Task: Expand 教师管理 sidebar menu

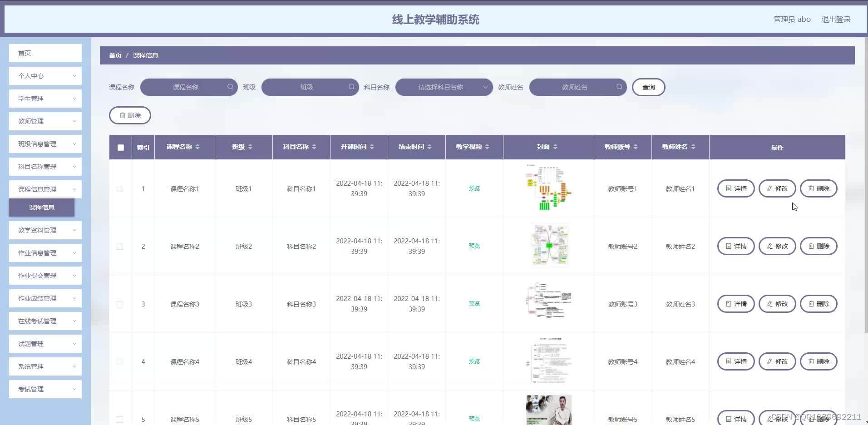Action: [x=45, y=121]
